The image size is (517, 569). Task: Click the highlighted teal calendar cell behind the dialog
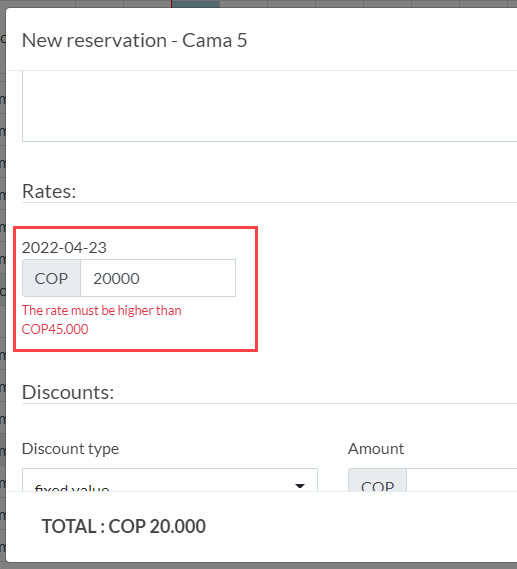196,4
